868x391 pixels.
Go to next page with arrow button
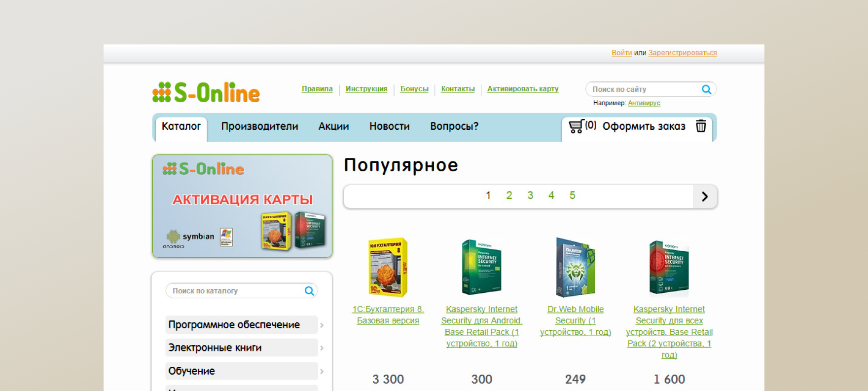(x=705, y=196)
